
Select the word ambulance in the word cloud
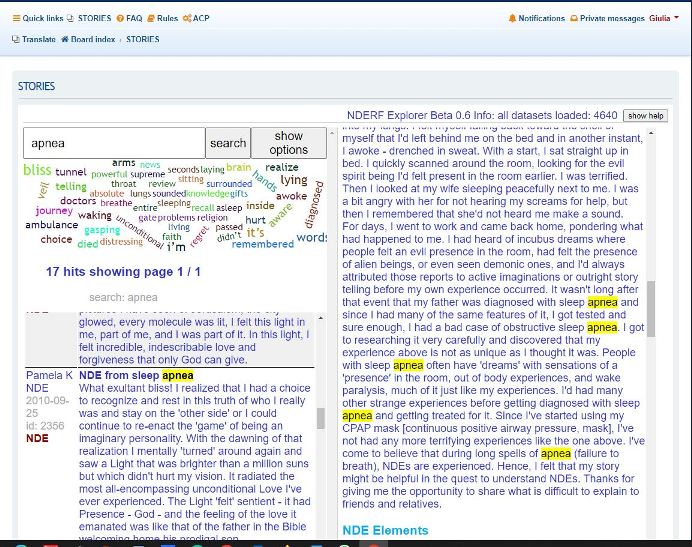click(x=52, y=225)
